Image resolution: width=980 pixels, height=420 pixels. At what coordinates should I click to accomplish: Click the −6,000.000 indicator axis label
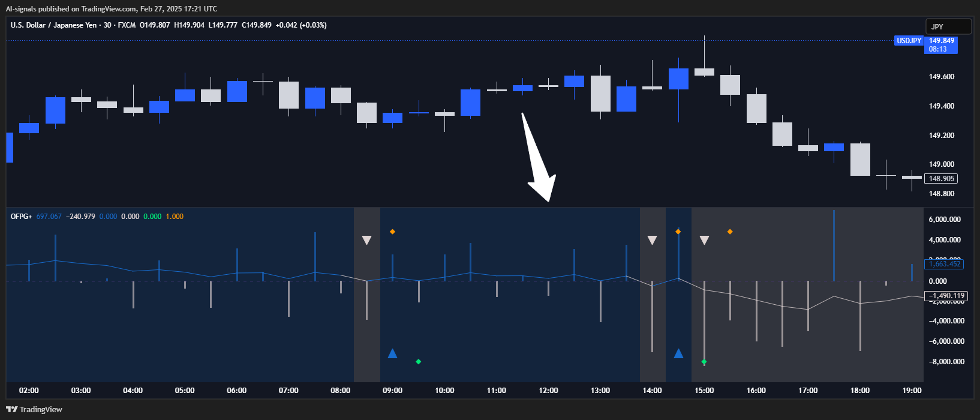[x=946, y=341]
